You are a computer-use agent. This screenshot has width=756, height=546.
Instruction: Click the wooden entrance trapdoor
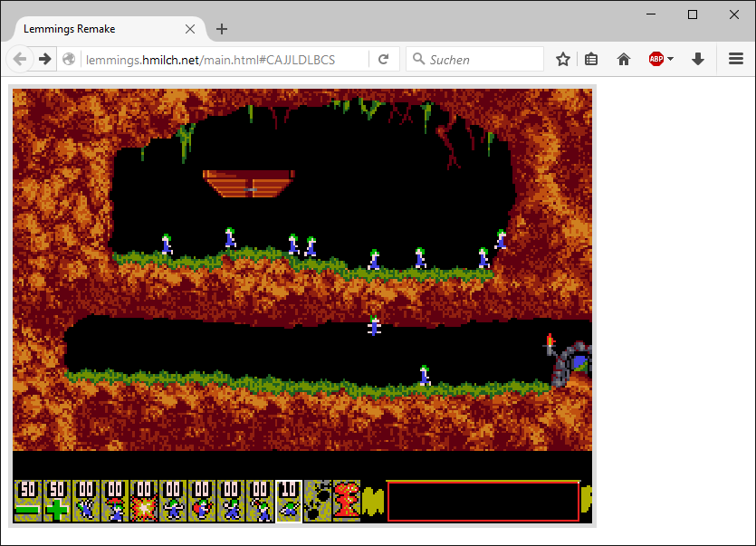click(x=249, y=183)
